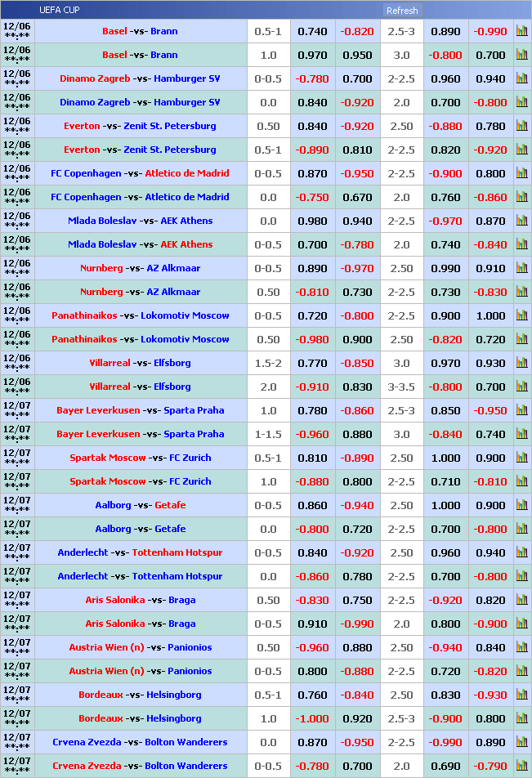Choose 0.690 odds for Crvena Zvezda vs Bolton Wanderers
Viewport: 532px width, 778px height.
pos(445,766)
